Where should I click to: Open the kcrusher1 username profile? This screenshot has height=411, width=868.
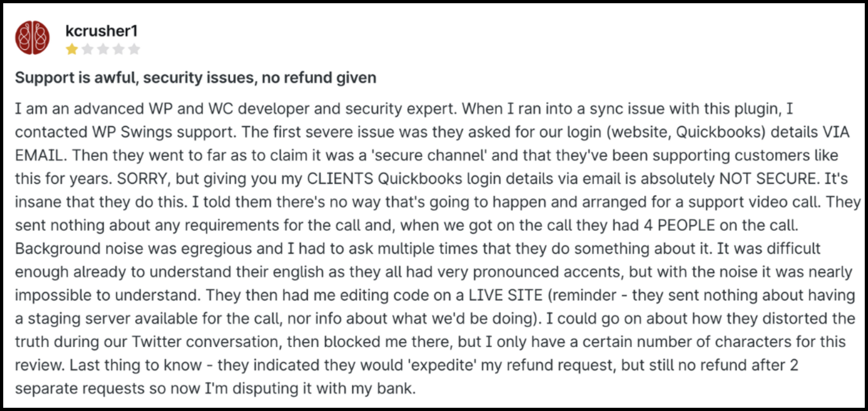(101, 31)
